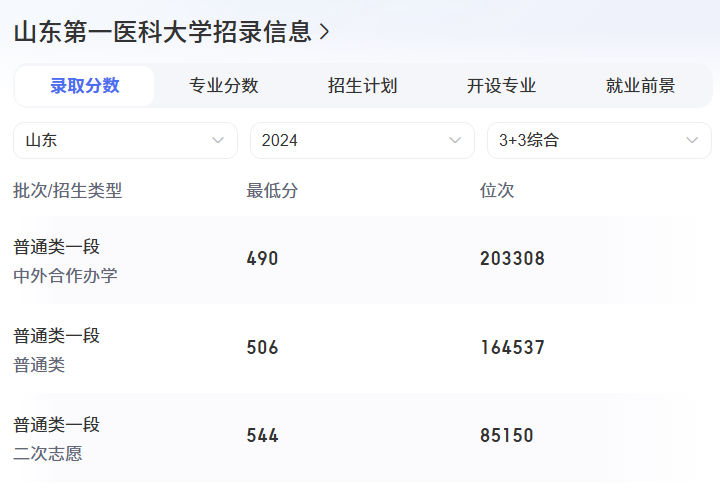This screenshot has width=720, height=490.
Task: Go to the 开设专业 tab
Action: coord(501,86)
